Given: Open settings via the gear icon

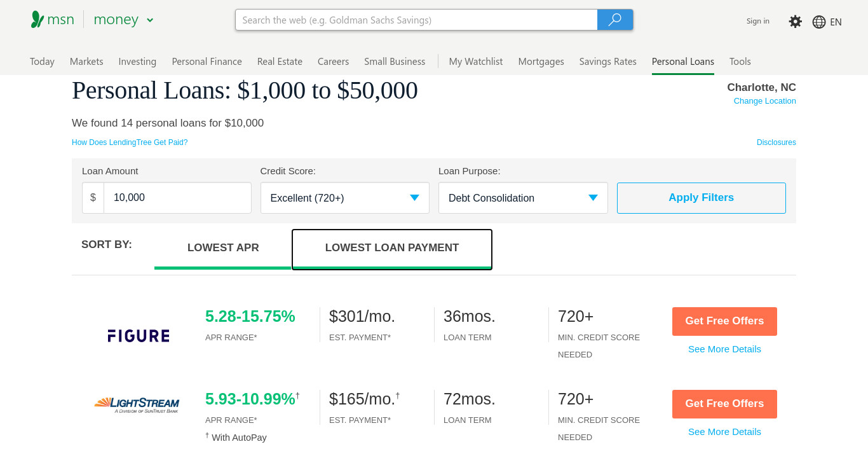Looking at the screenshot, I should pyautogui.click(x=796, y=22).
